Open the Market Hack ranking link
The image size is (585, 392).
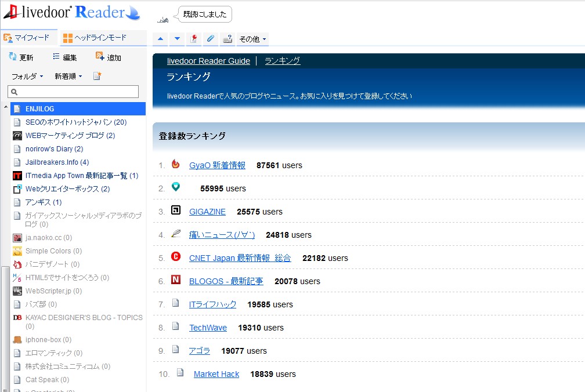216,374
